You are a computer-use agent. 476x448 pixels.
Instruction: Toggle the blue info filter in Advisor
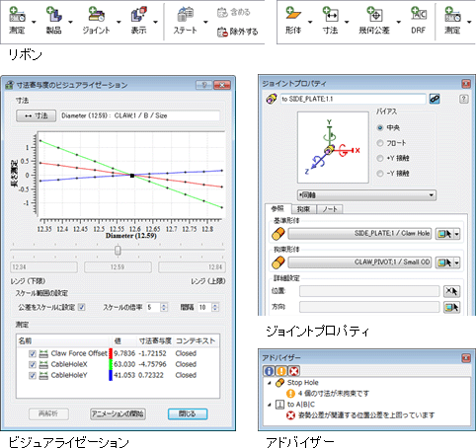coord(269,371)
